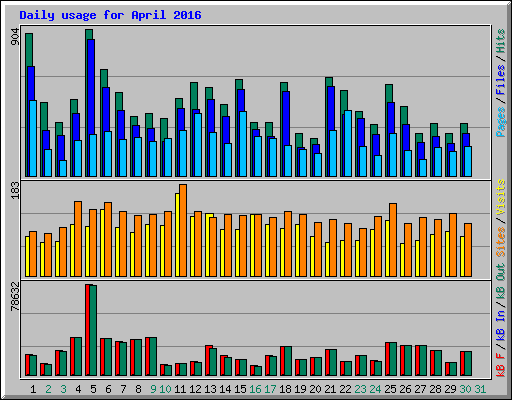Viewport: 512px width, 400px height.
Task: Click day 29 on the x-axis
Action: point(450,389)
